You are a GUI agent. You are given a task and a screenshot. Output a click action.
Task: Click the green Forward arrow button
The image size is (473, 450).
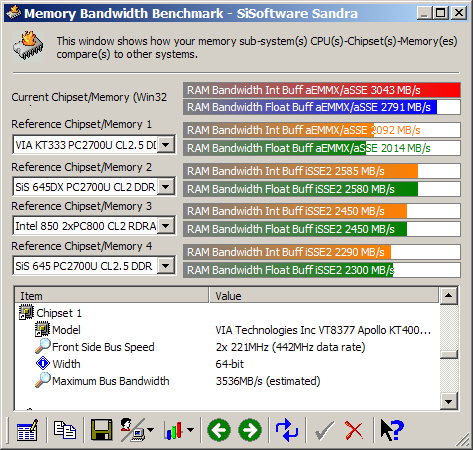click(250, 430)
